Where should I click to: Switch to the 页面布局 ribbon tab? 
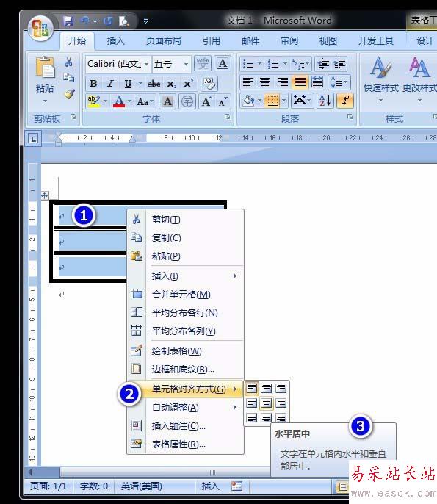(x=164, y=41)
